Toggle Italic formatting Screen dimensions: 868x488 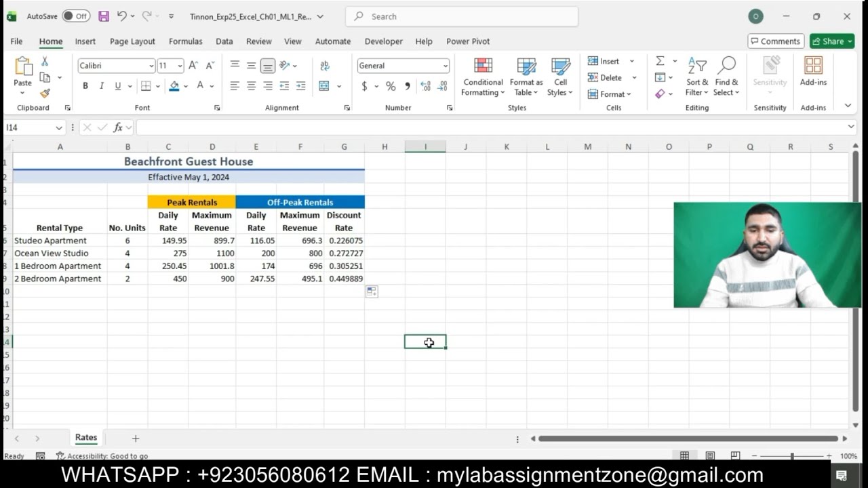tap(102, 86)
